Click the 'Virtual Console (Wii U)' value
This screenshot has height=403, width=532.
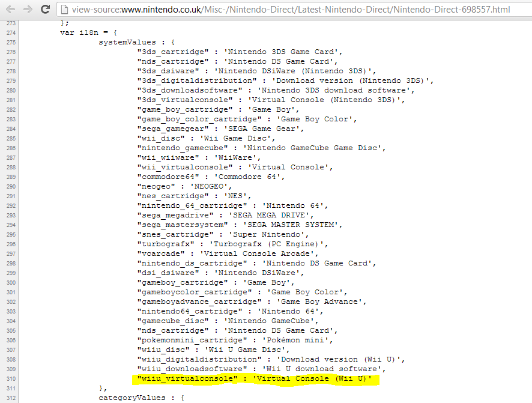312,378
